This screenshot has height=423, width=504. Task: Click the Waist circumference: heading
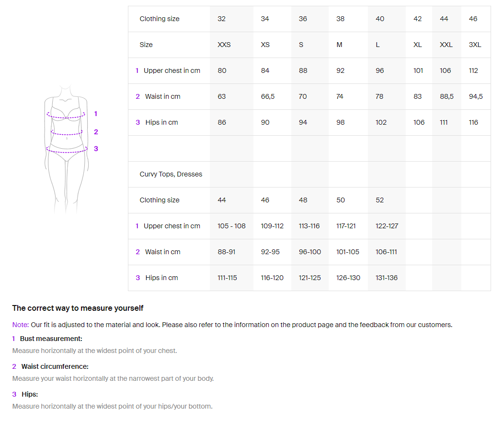(55, 366)
